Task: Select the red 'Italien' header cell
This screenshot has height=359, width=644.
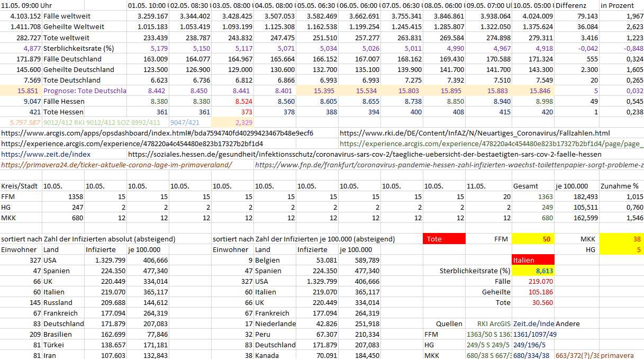Action: [533, 260]
